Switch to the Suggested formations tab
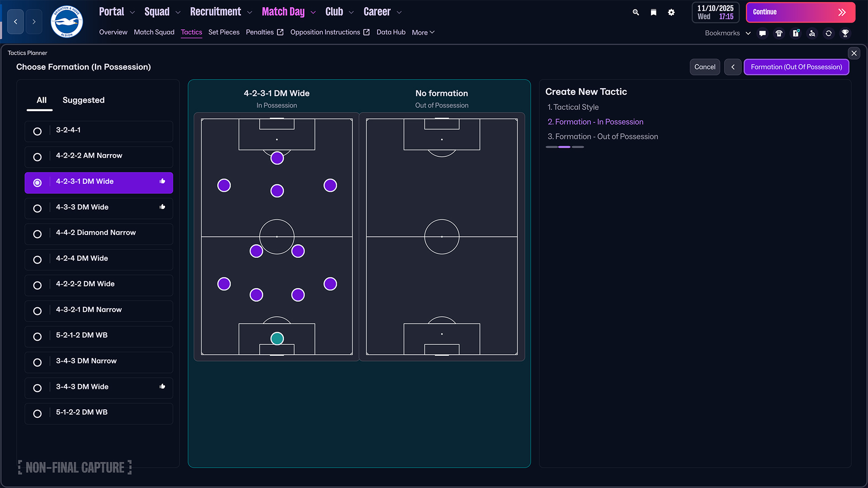The image size is (868, 488). (x=83, y=100)
